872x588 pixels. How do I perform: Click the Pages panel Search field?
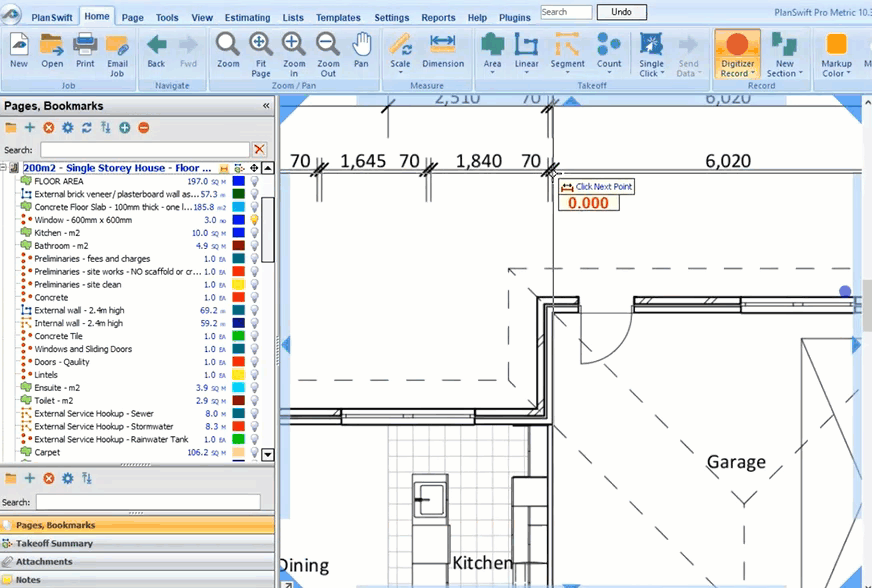(145, 150)
